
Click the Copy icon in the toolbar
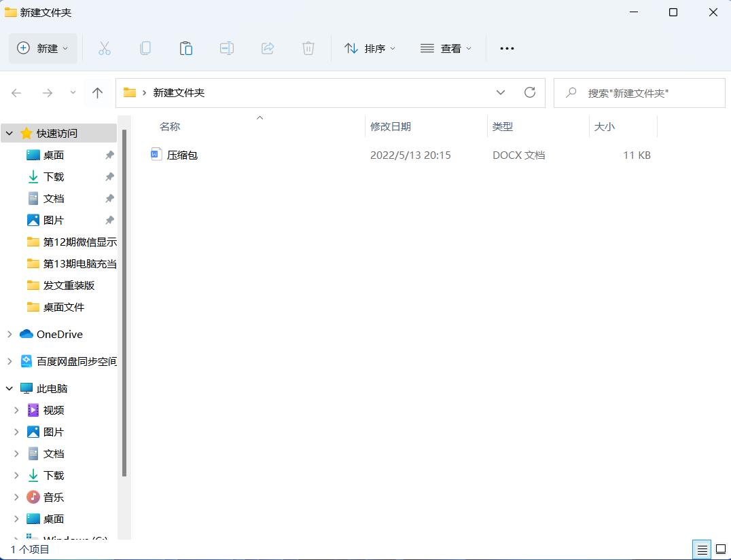(145, 48)
